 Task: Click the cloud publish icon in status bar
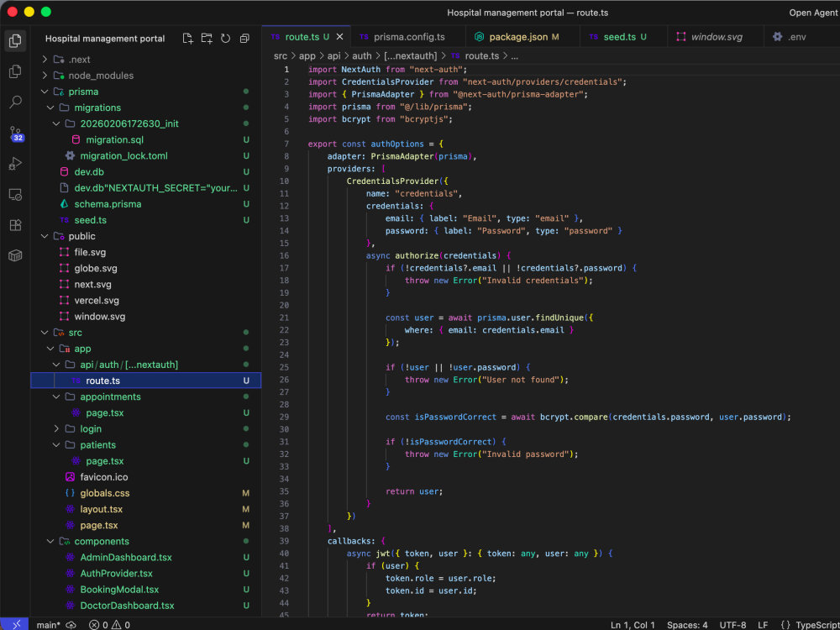pos(71,625)
